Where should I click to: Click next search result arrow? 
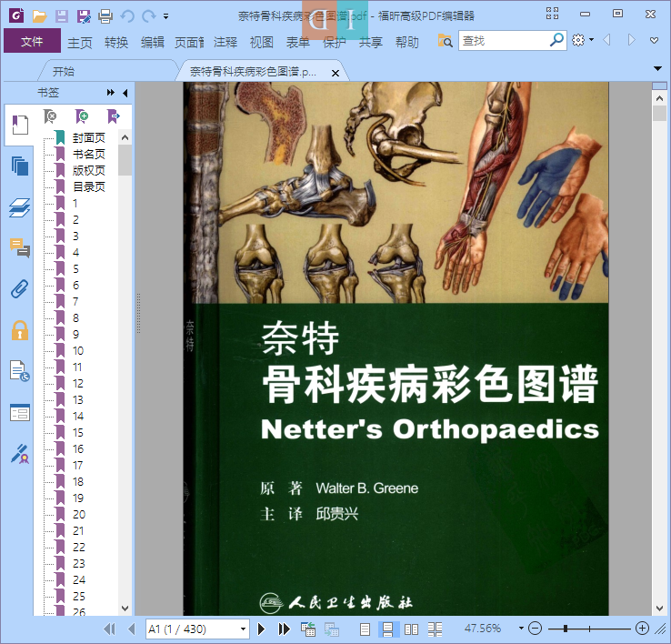click(631, 40)
